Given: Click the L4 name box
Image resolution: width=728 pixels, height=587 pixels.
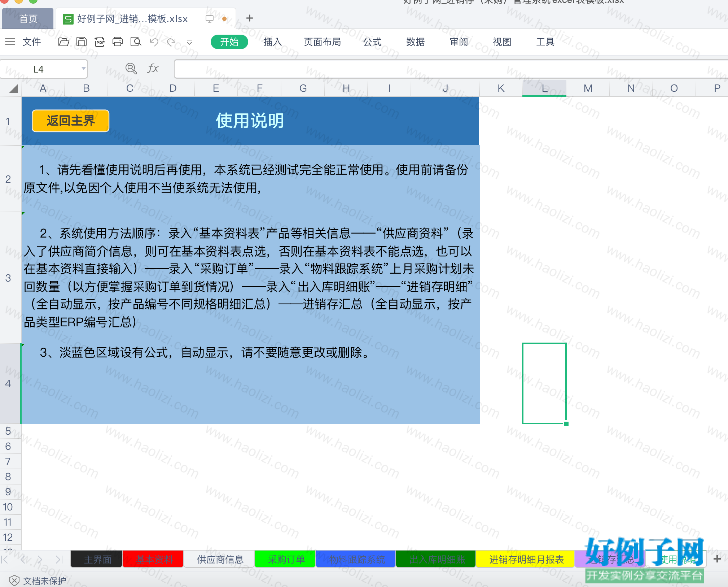Looking at the screenshot, I should 39,69.
